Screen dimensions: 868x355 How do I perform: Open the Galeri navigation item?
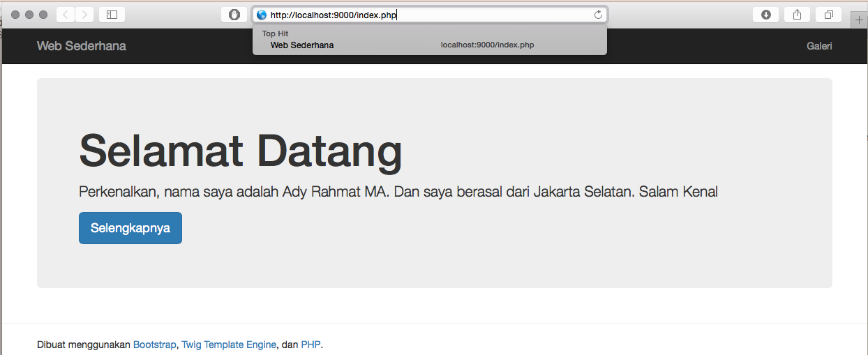coord(819,46)
